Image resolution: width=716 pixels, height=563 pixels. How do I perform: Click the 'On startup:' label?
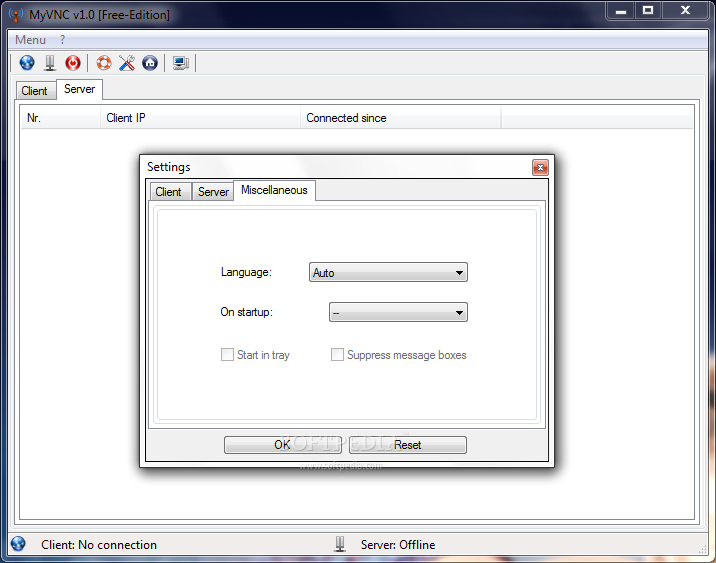tap(247, 312)
